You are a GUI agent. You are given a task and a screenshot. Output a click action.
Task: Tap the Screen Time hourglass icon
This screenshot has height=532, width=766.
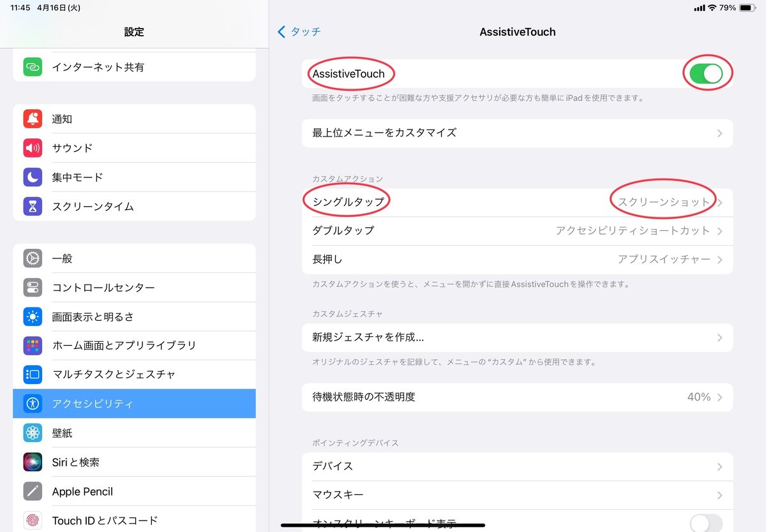33,206
